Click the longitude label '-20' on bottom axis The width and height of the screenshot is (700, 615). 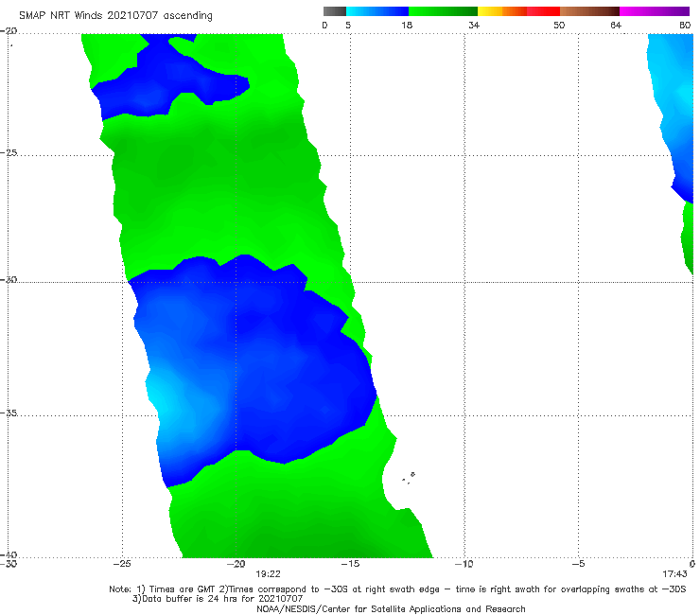236,564
